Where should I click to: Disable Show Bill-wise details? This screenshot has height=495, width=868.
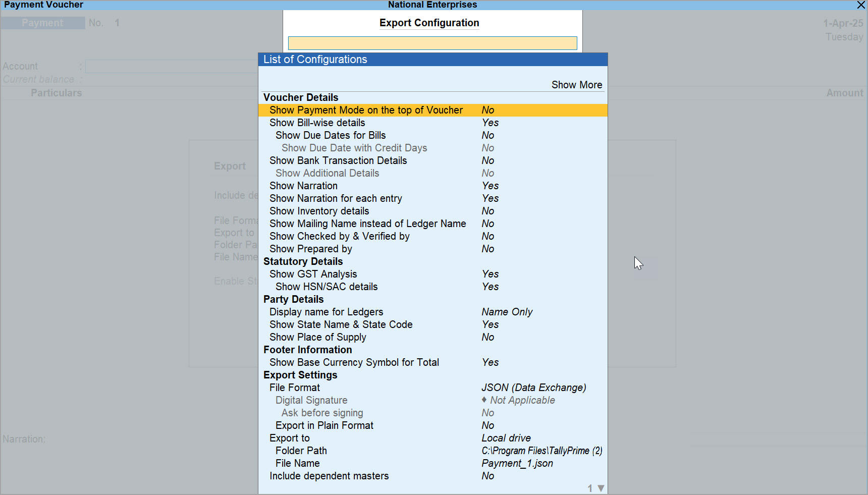(317, 123)
